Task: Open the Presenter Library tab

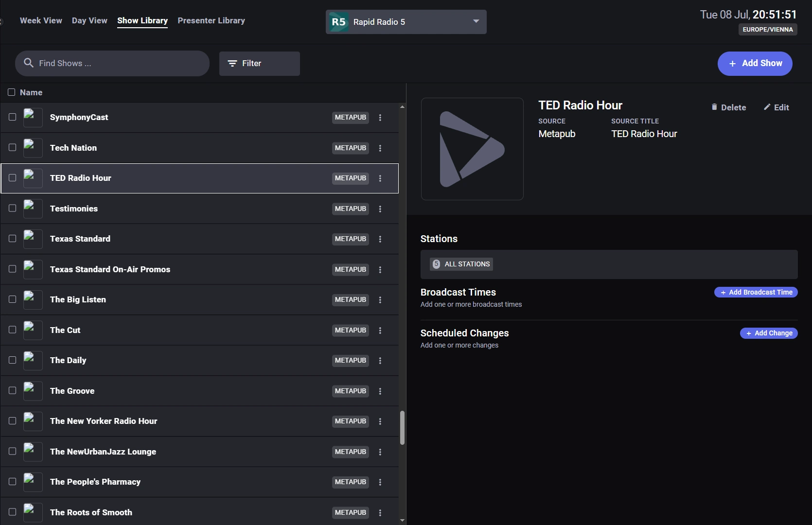Action: [x=211, y=20]
